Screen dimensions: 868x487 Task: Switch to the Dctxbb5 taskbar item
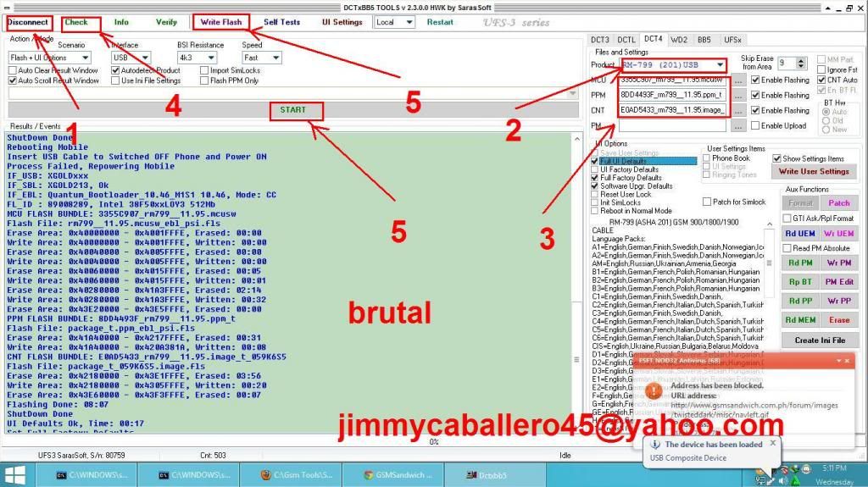(495, 475)
